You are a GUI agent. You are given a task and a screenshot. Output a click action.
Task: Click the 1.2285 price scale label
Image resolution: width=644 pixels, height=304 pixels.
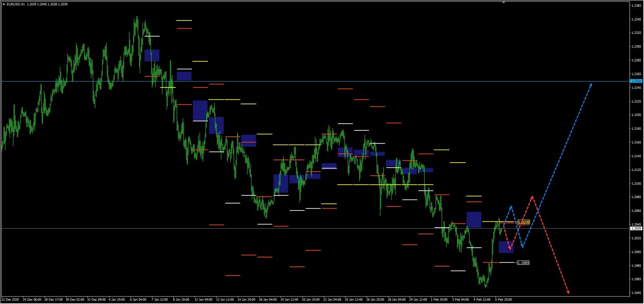(x=636, y=60)
